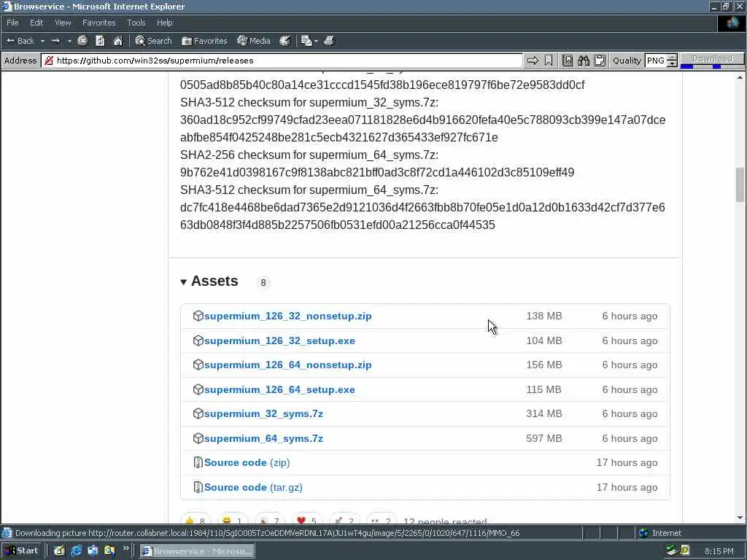Open the Mail dropdown arrow
This screenshot has height=560, width=747.
tap(316, 41)
